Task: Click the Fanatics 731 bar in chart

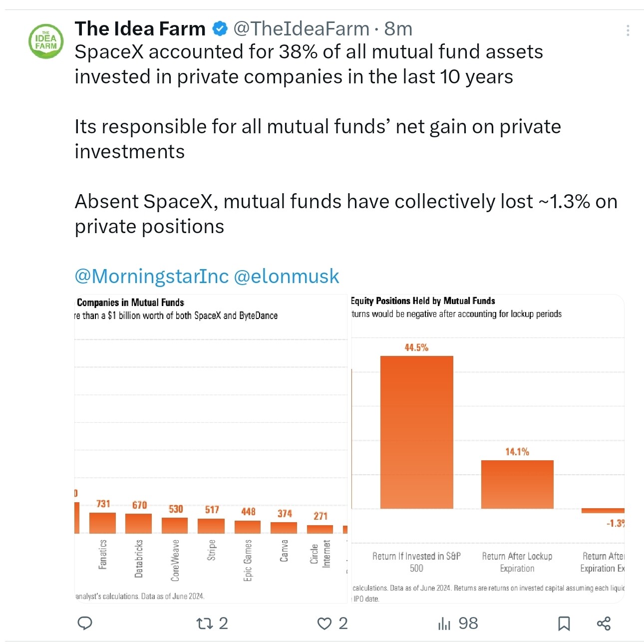Action: [x=102, y=523]
